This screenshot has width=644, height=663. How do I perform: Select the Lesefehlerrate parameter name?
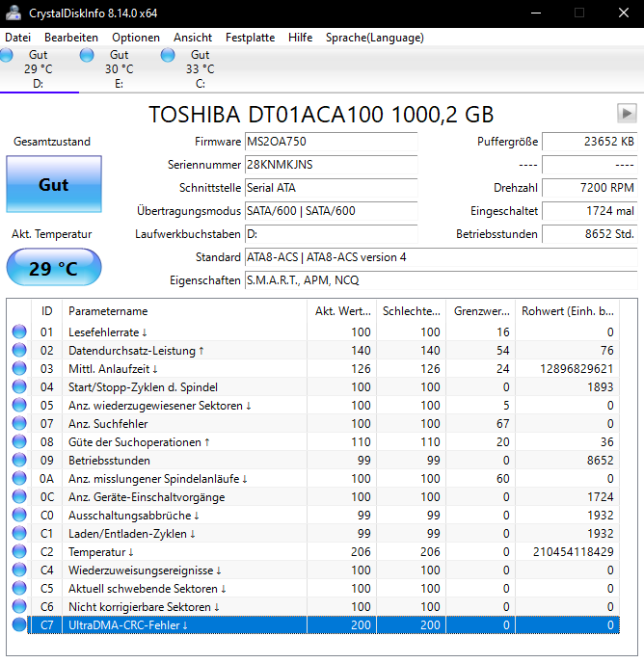coord(107,332)
